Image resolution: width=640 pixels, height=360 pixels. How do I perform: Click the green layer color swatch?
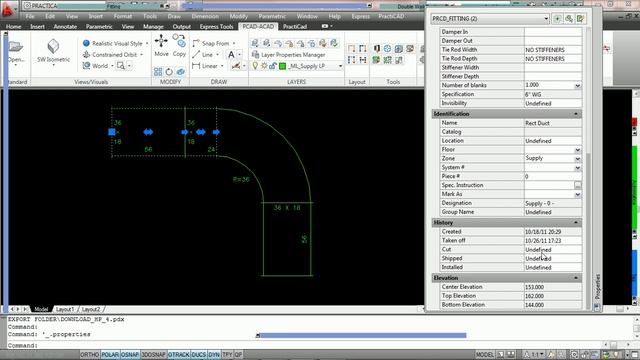[x=282, y=66]
